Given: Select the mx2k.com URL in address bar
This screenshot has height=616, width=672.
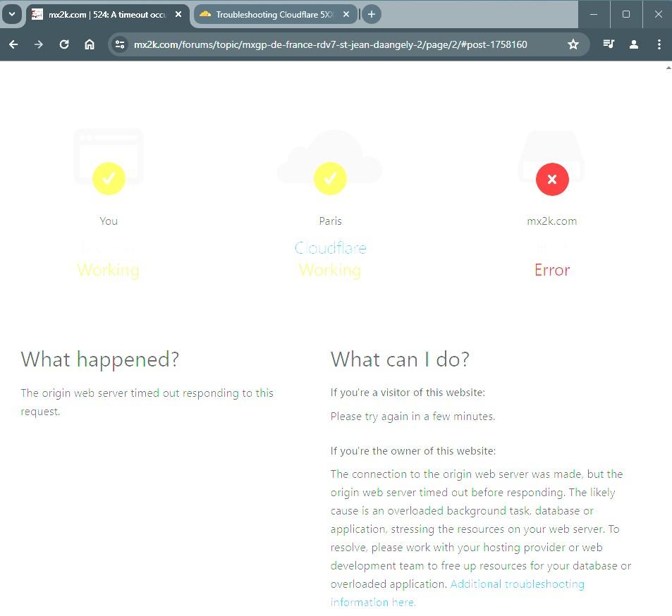Looking at the screenshot, I should pos(330,44).
